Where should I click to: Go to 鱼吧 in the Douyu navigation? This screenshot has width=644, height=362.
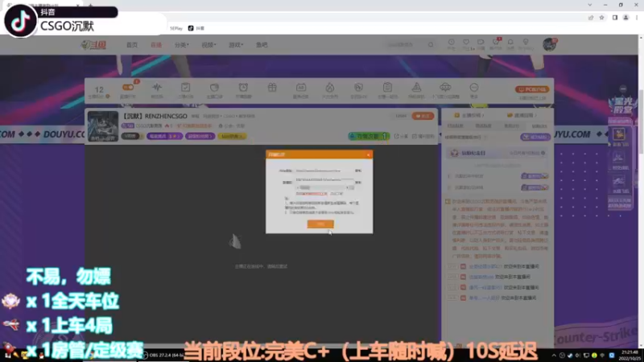[x=262, y=45]
